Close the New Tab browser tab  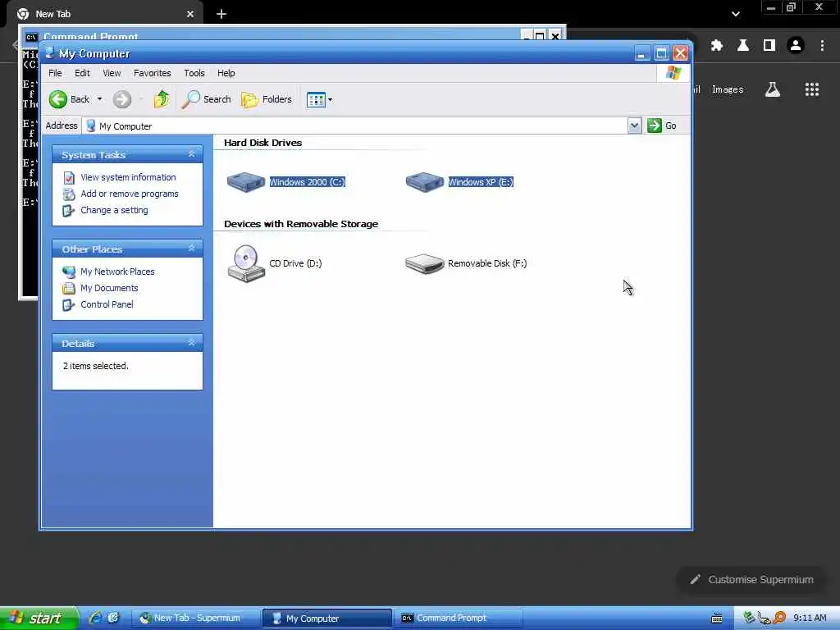pyautogui.click(x=190, y=14)
